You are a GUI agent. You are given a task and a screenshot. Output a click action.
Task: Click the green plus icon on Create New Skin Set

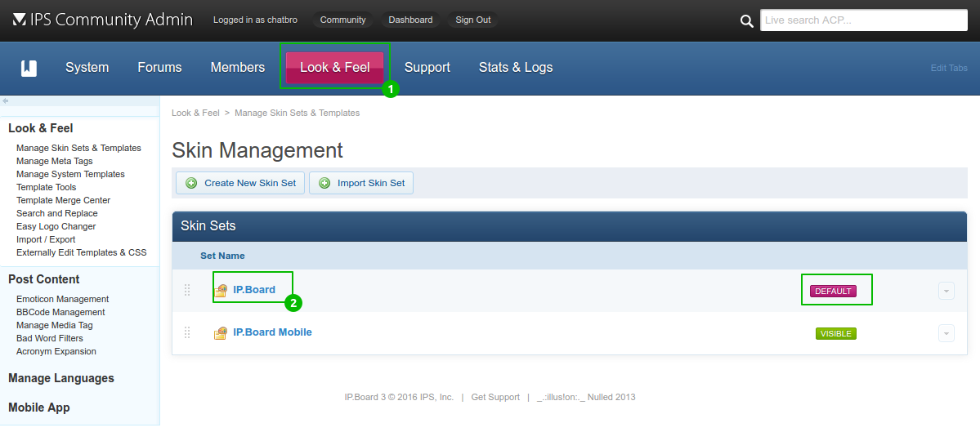click(191, 183)
